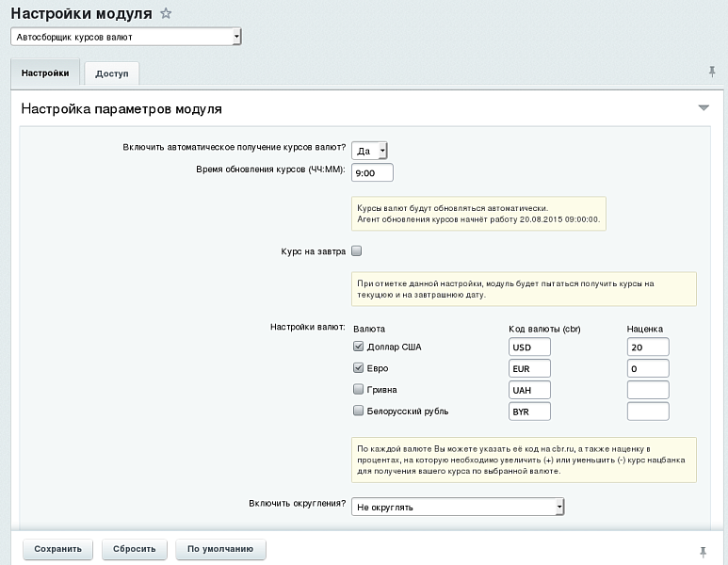This screenshot has width=728, height=565.
Task: Uncheck the 'Евро' currency checkbox
Action: (x=358, y=367)
